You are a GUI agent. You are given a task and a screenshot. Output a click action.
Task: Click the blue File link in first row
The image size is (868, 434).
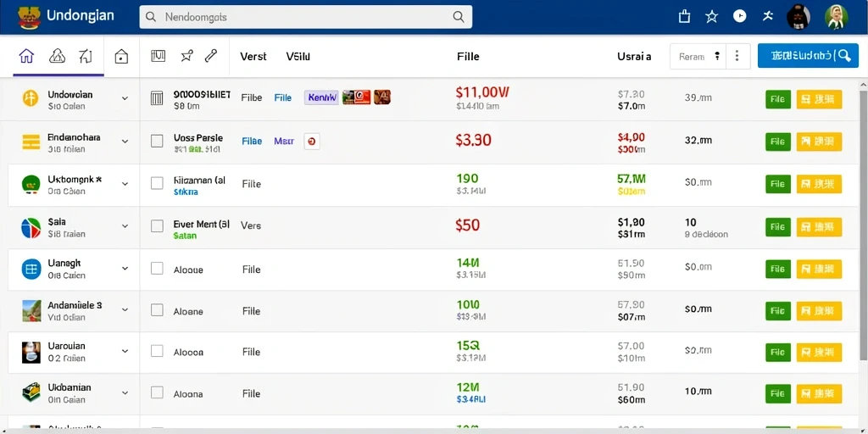pos(283,98)
